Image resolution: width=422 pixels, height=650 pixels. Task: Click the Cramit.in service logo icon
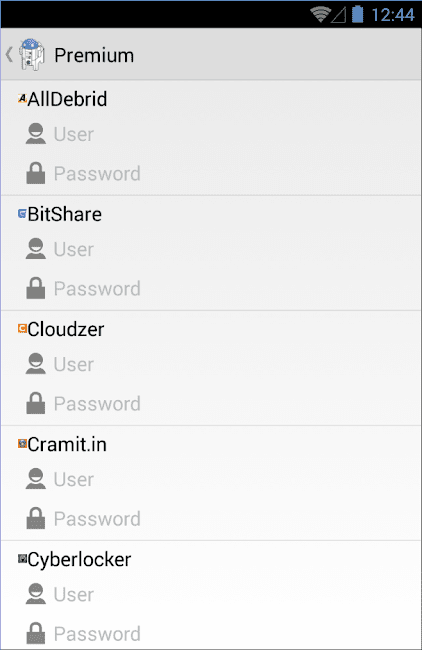(x=22, y=444)
